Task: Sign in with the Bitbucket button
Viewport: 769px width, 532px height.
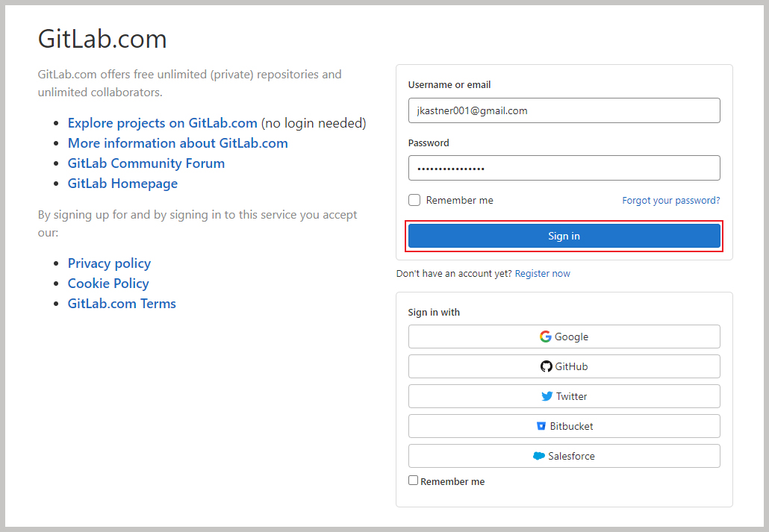Action: tap(564, 426)
